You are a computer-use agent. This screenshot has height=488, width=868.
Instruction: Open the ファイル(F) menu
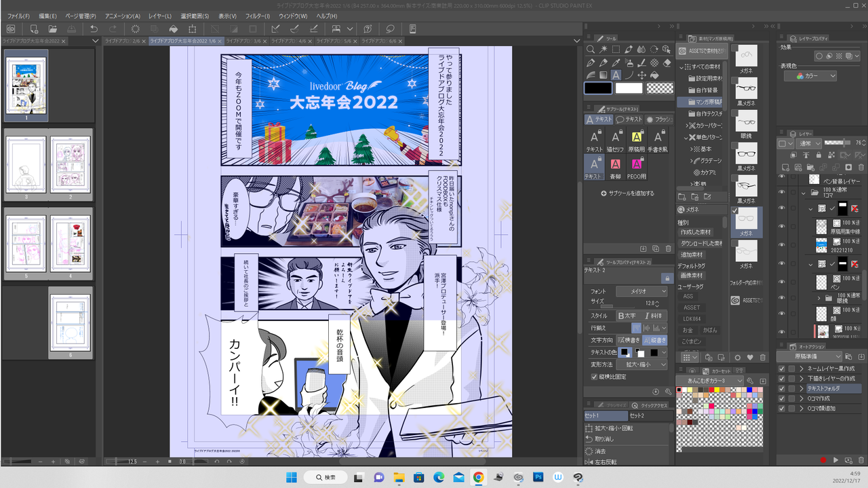18,16
